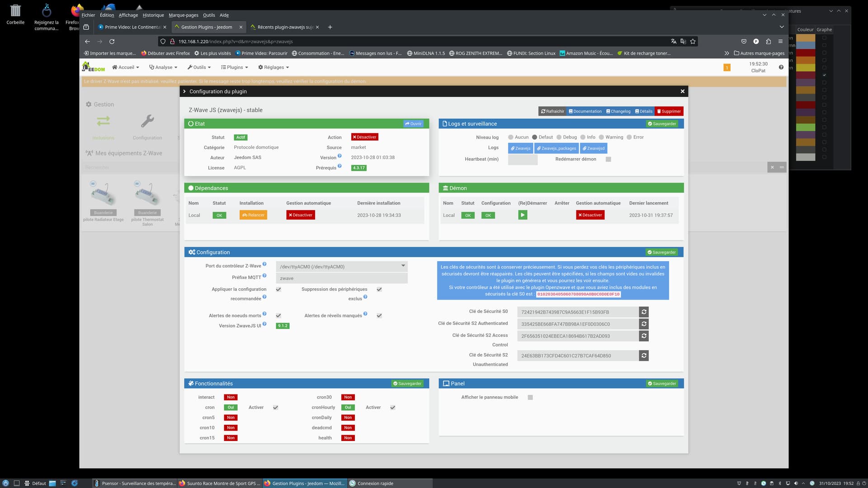Open the plugin Documentation
This screenshot has width=868, height=488.
coord(585,111)
